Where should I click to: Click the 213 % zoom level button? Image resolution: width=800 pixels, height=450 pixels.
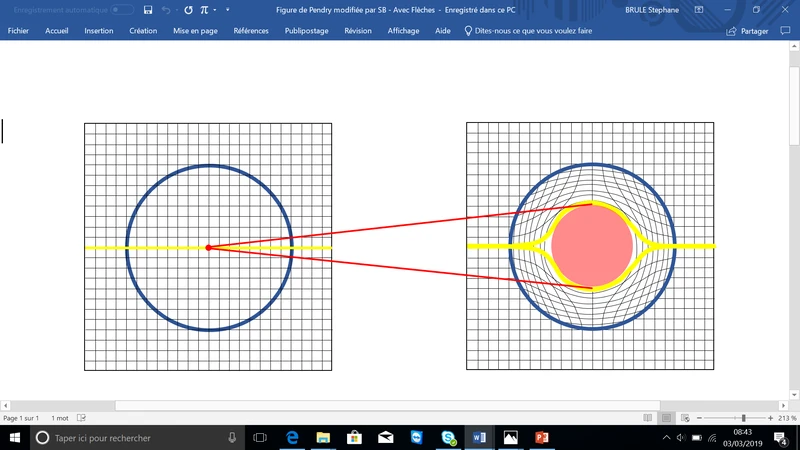coord(786,417)
